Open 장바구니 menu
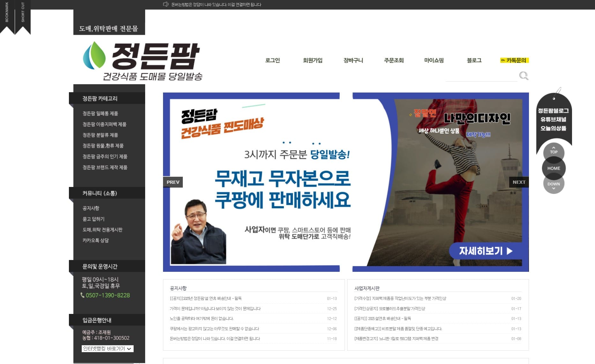The image size is (595, 364). coord(353,60)
